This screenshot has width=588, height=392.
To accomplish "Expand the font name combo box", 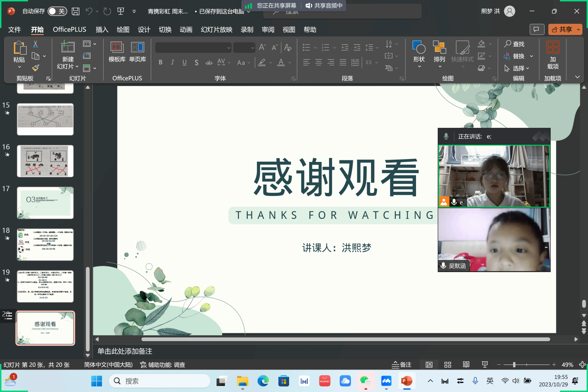I will pos(229,48).
